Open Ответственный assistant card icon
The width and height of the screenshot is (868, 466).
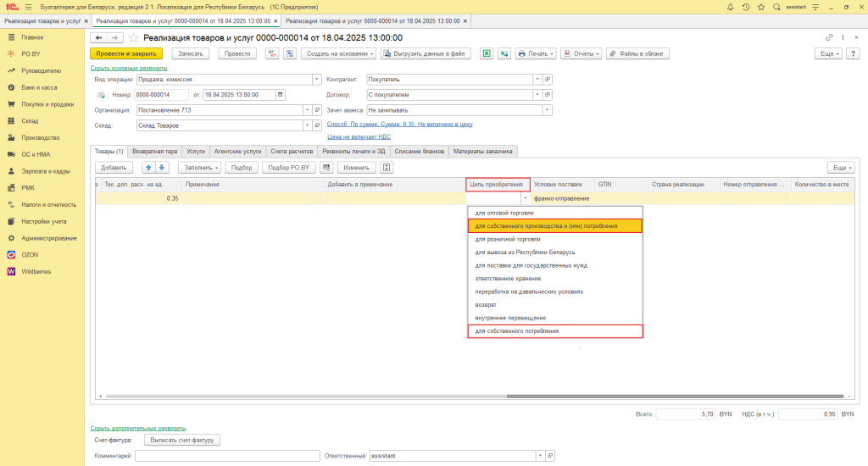(550, 456)
